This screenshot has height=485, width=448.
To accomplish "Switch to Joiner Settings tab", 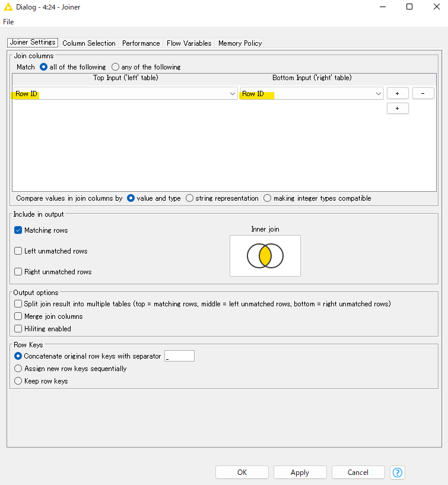I will coord(33,42).
